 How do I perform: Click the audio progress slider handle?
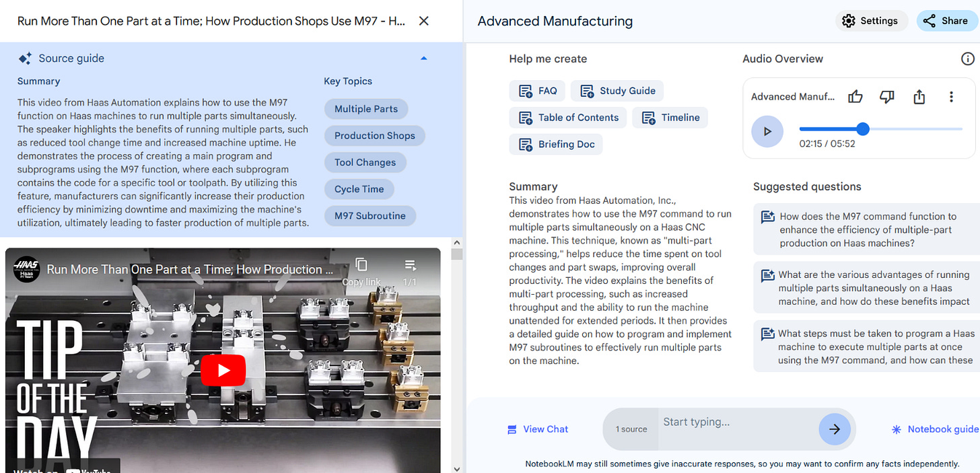click(863, 129)
